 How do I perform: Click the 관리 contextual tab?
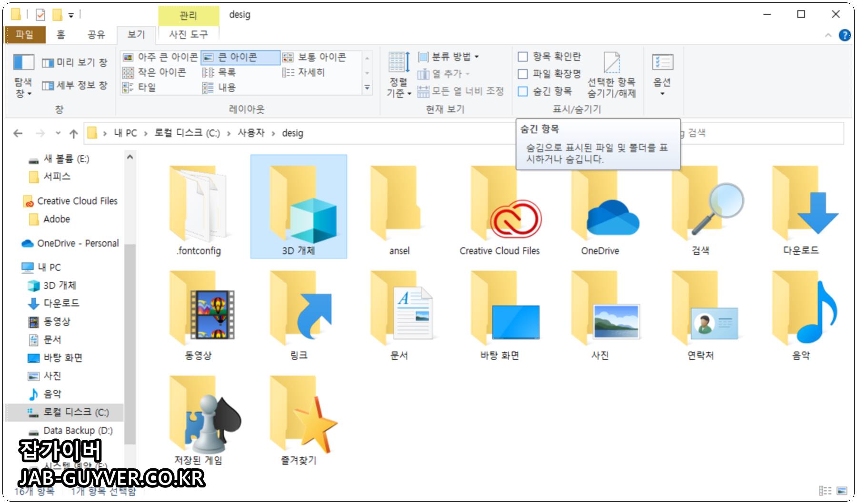189,15
